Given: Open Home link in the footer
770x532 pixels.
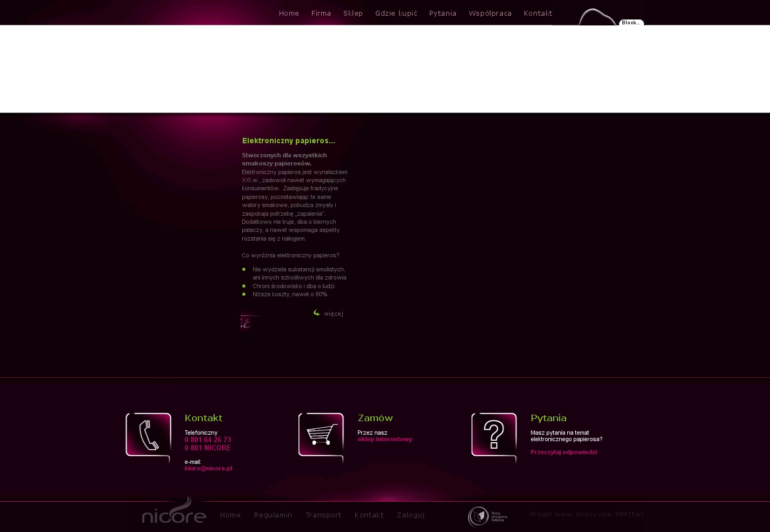Looking at the screenshot, I should (x=230, y=515).
